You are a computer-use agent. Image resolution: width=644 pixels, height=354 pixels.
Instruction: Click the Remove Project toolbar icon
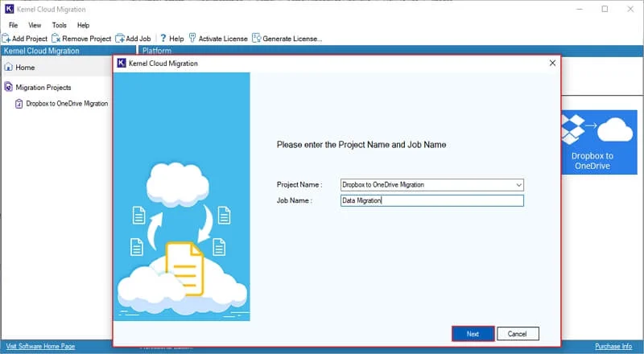pos(56,39)
